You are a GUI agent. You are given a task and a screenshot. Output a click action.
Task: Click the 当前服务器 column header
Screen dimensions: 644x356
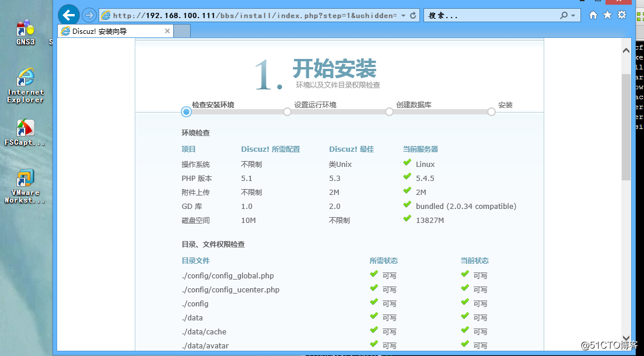(x=420, y=149)
